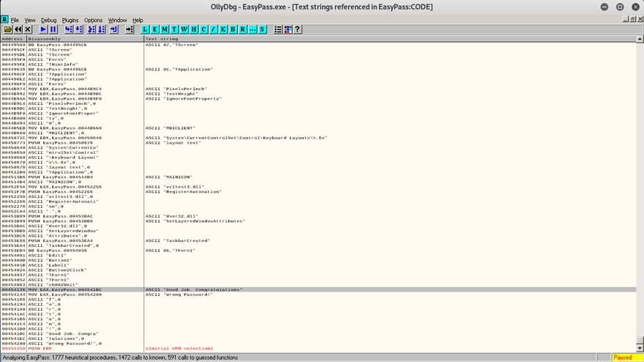
Task: Execute till return toolbar icon
Action: click(113, 29)
